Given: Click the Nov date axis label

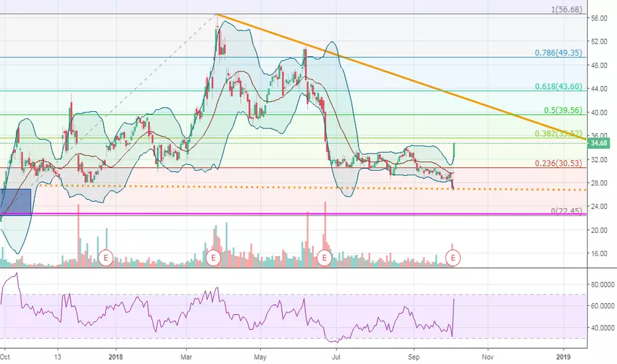Looking at the screenshot, I should tap(487, 357).
